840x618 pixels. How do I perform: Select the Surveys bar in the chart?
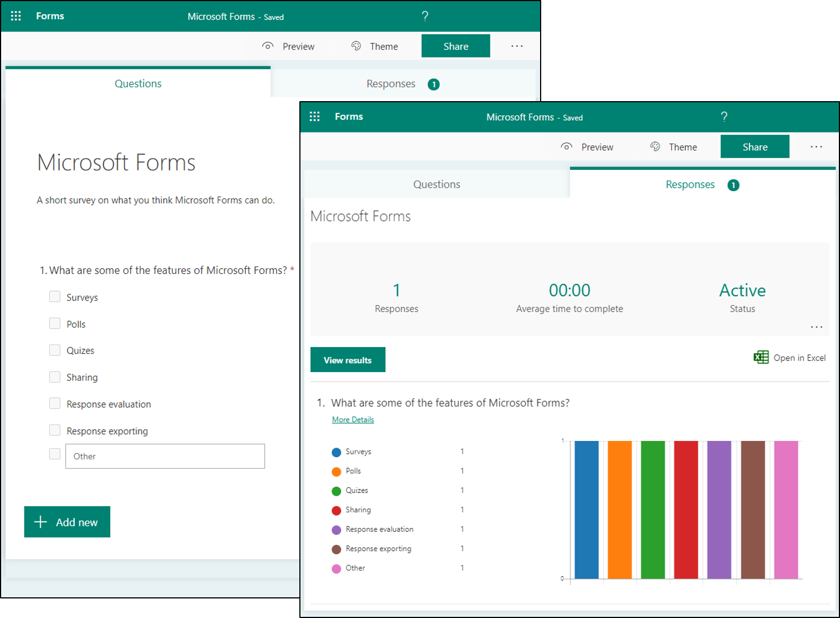coord(585,508)
